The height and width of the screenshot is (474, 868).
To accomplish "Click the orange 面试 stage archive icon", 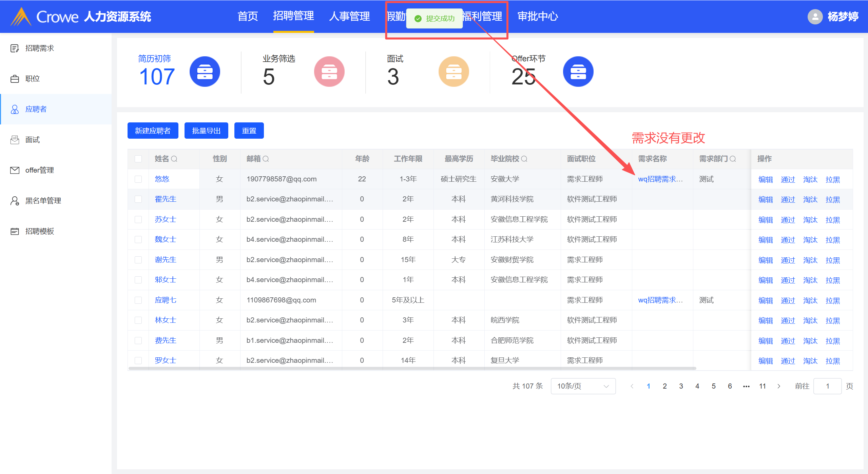I will [454, 72].
